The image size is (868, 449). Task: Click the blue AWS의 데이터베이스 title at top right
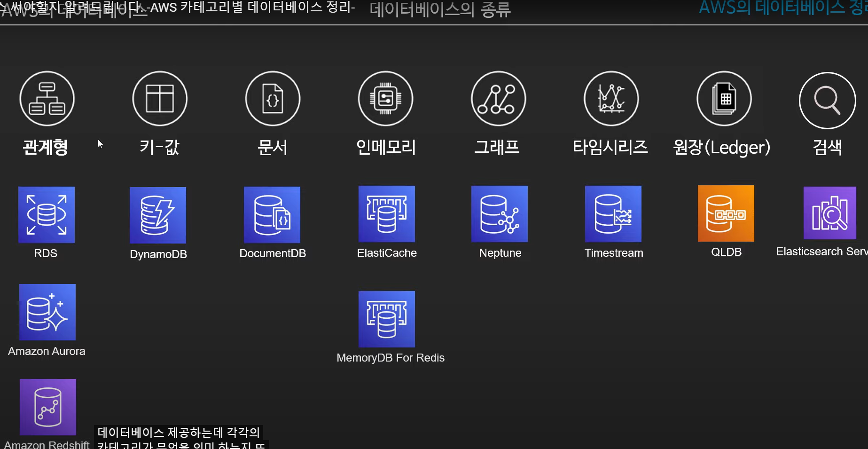[x=783, y=8]
